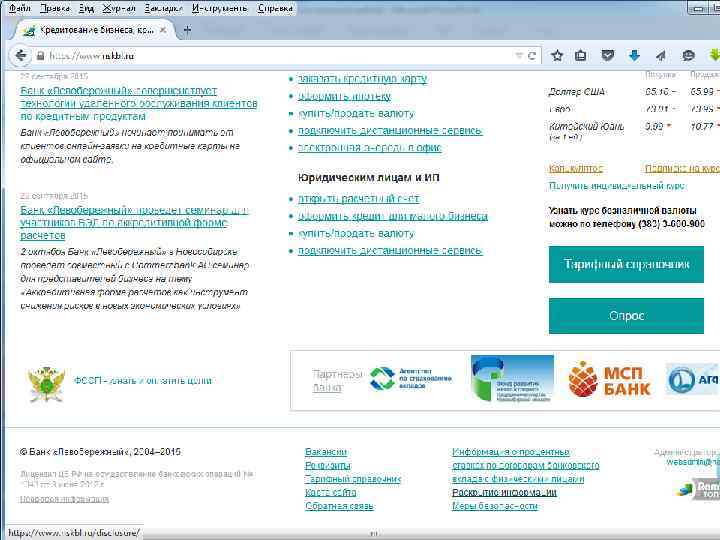Click Информация о процентных ставках link
This screenshot has width=720, height=540.
[x=525, y=466]
